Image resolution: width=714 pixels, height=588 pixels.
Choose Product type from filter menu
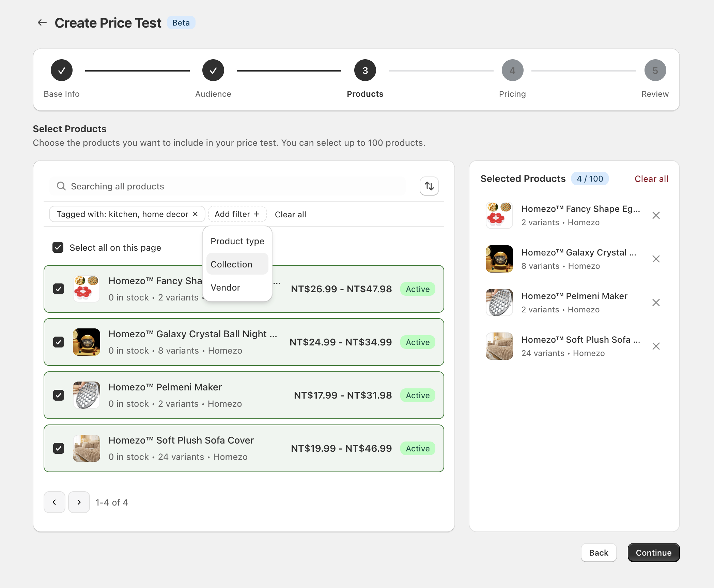237,241
